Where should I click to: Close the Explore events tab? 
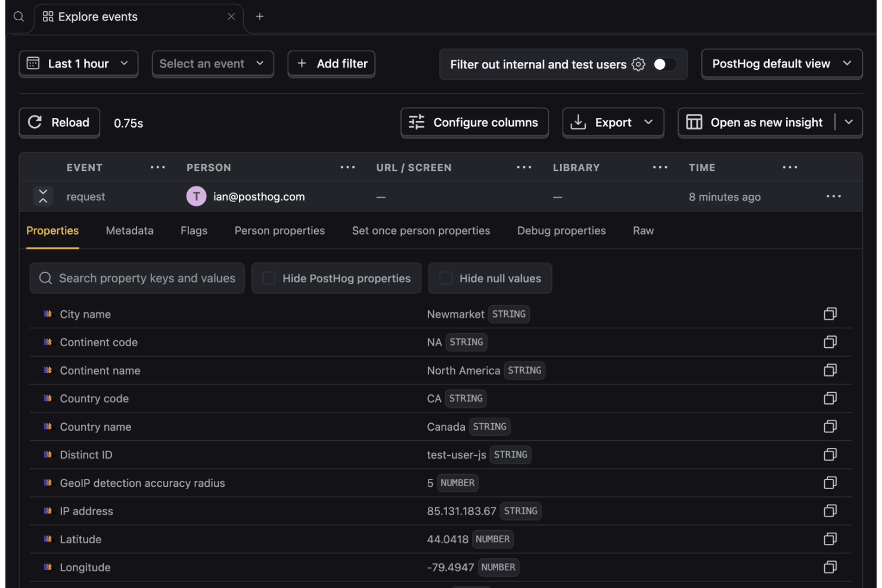[x=231, y=17]
